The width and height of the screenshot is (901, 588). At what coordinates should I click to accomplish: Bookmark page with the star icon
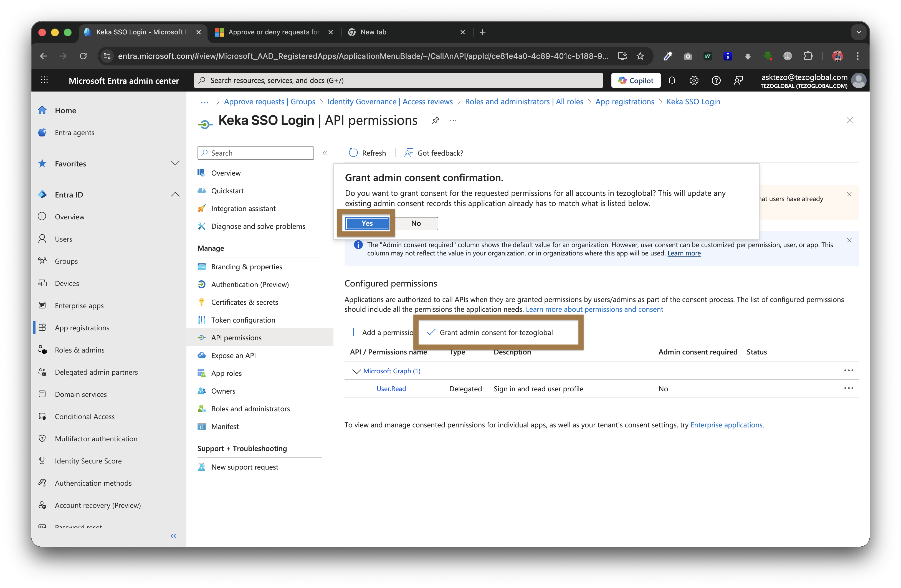pyautogui.click(x=640, y=56)
